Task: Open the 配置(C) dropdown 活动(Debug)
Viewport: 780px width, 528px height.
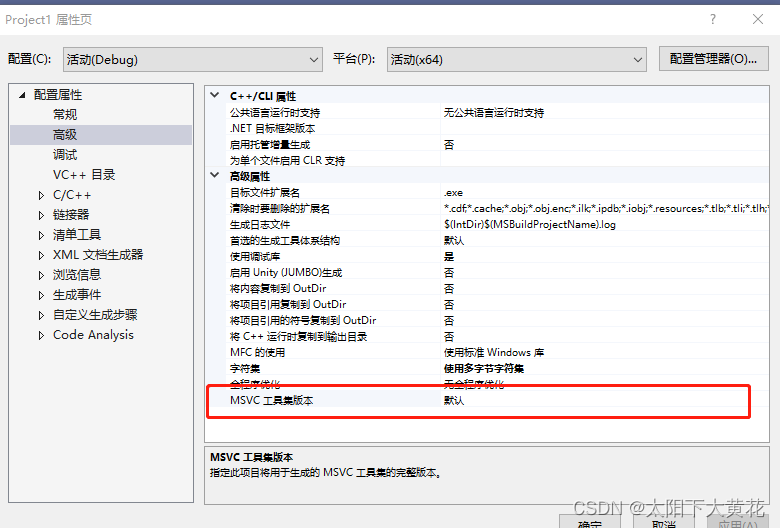Action: (193, 60)
